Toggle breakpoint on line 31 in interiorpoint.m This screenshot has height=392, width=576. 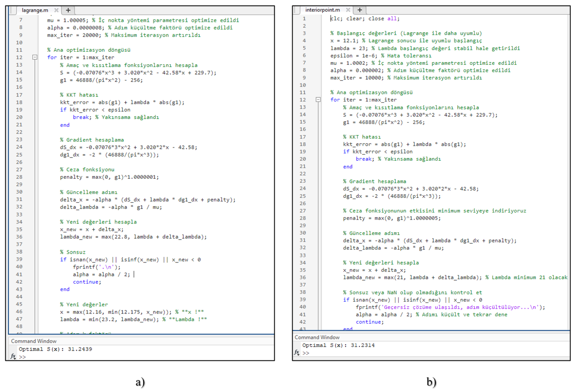(x=303, y=240)
